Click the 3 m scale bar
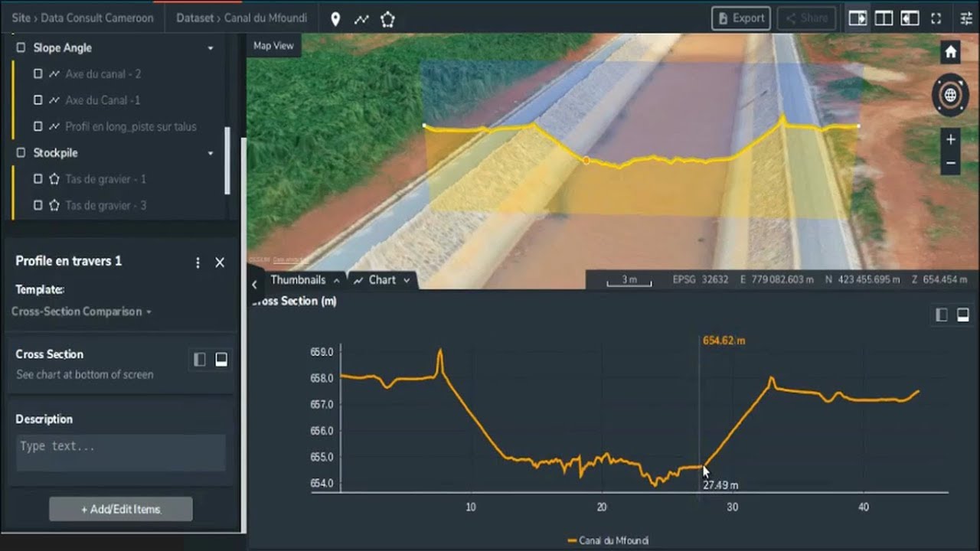This screenshot has height=551, width=980. coord(629,281)
